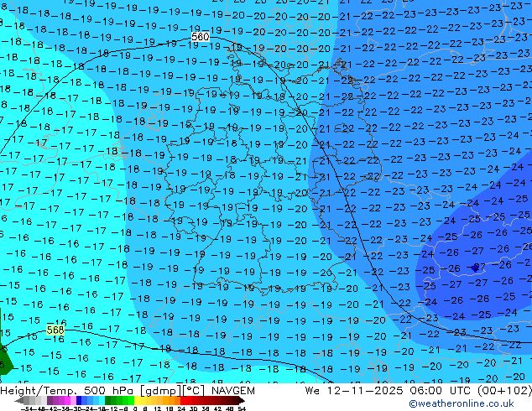Open the weatheronline.co.uk link

pyautogui.click(x=462, y=403)
